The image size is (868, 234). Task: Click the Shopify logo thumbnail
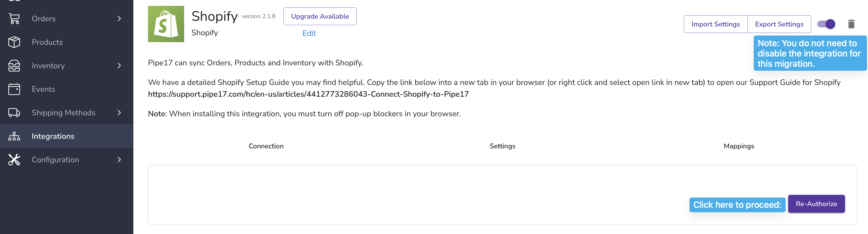pos(166,24)
